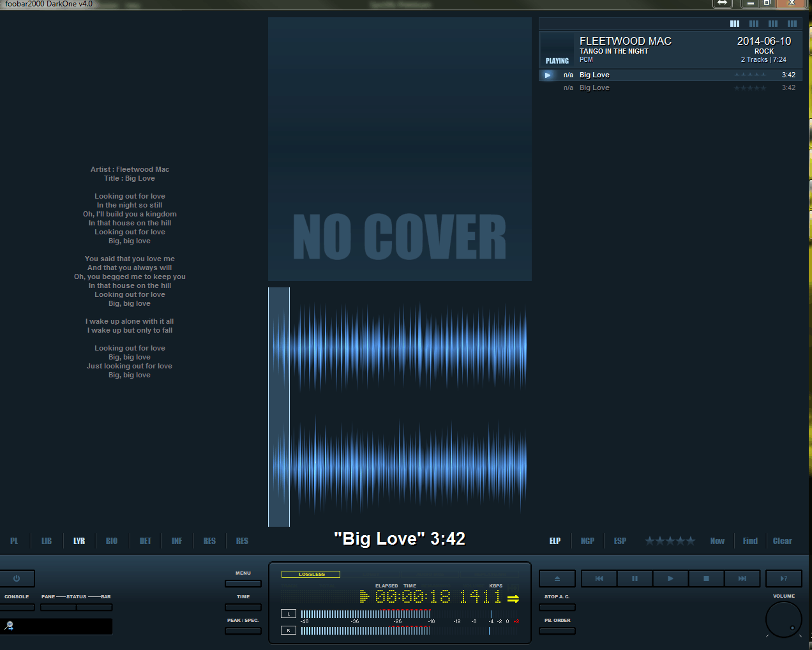Screen dimensions: 812x650
Task: Open the MENU button
Action: (x=243, y=584)
